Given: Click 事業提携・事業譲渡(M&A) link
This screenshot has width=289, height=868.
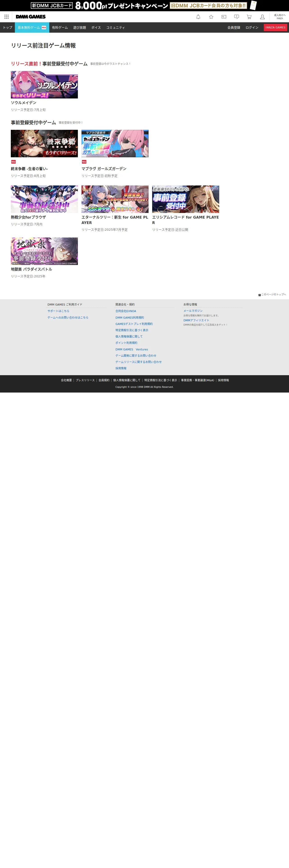Looking at the screenshot, I should coord(197,380).
